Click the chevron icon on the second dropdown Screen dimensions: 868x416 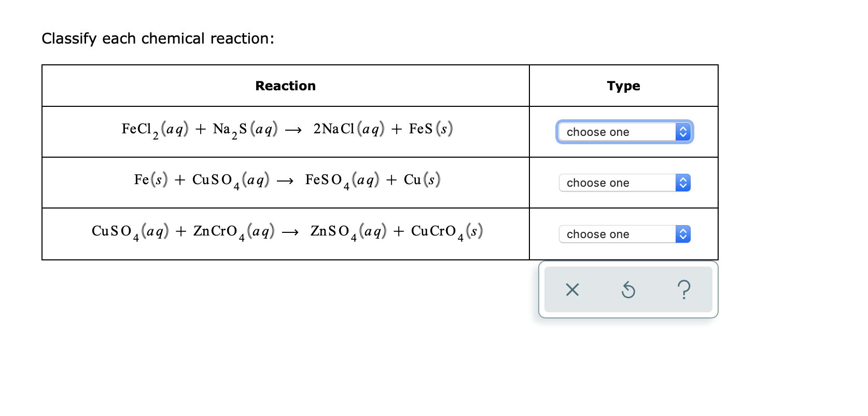tap(683, 183)
